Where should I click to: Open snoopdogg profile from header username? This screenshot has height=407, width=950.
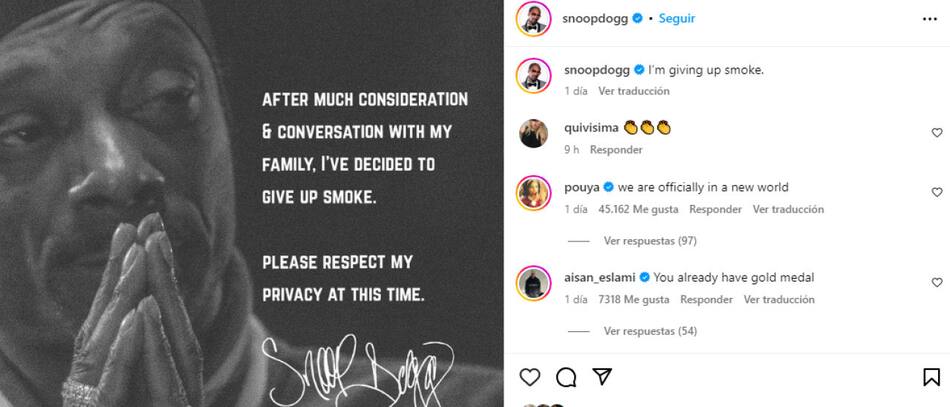pos(594,18)
